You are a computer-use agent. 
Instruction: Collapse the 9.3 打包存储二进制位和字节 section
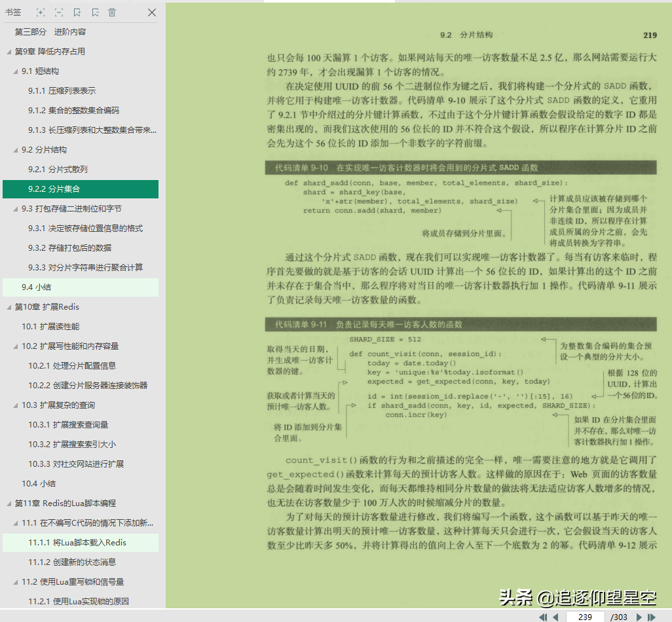point(16,209)
